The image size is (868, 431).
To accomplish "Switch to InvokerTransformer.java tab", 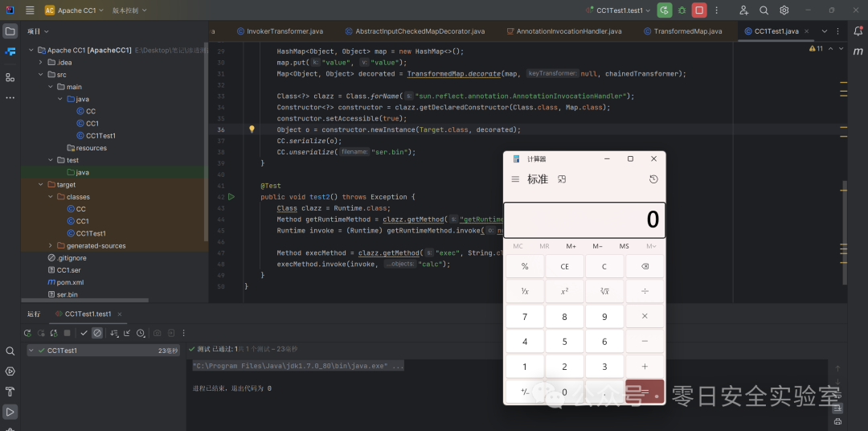I will [280, 31].
